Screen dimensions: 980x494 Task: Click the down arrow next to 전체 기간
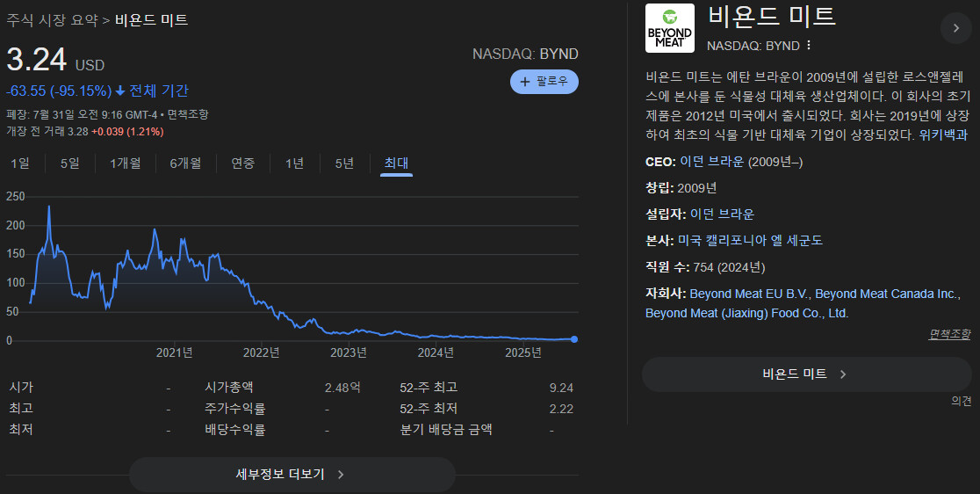point(120,91)
